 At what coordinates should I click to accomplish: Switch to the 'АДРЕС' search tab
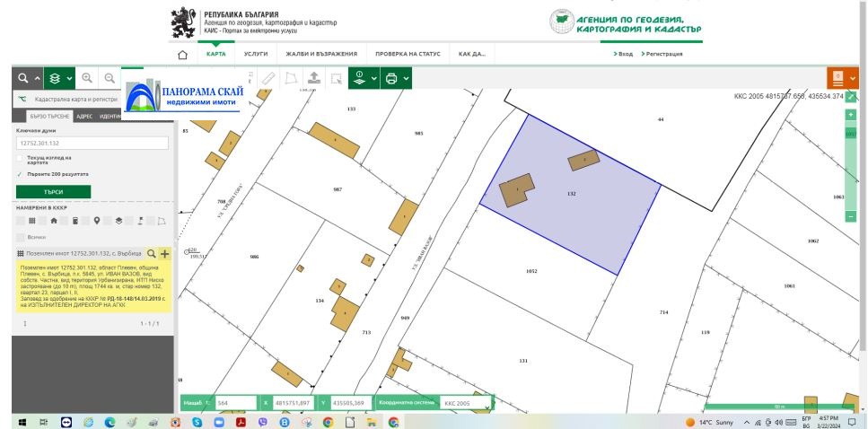click(84, 117)
